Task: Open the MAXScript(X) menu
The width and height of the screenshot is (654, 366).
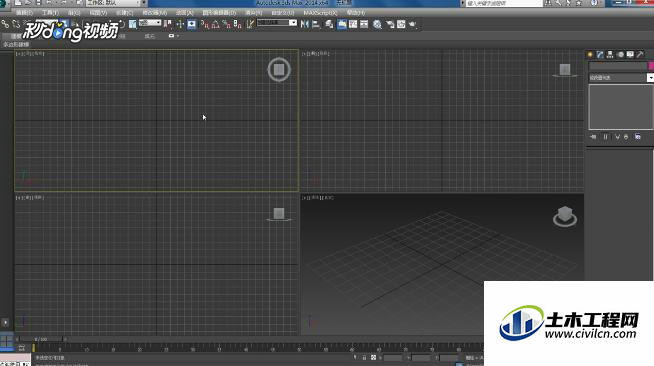Action: click(320, 13)
